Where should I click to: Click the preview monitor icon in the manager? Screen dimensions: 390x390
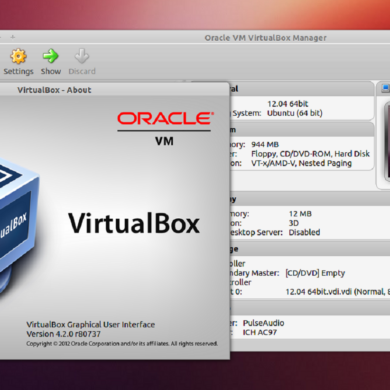point(385,88)
